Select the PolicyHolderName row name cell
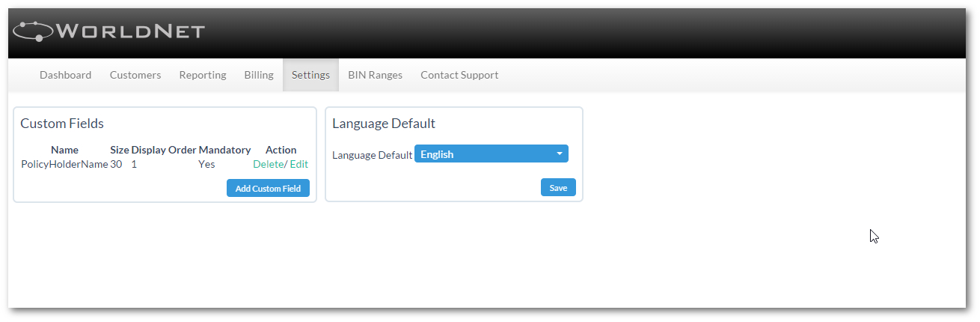Image resolution: width=980 pixels, height=322 pixels. (64, 164)
